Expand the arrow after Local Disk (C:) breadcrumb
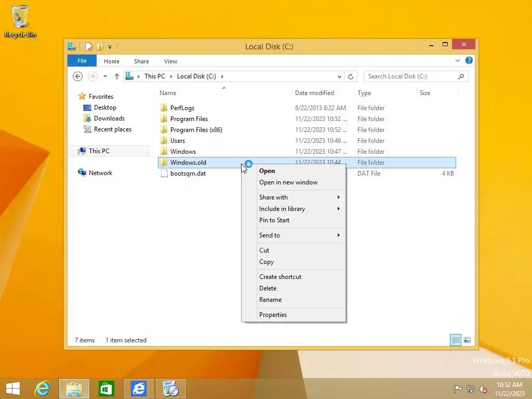The image size is (532, 399). [x=222, y=76]
